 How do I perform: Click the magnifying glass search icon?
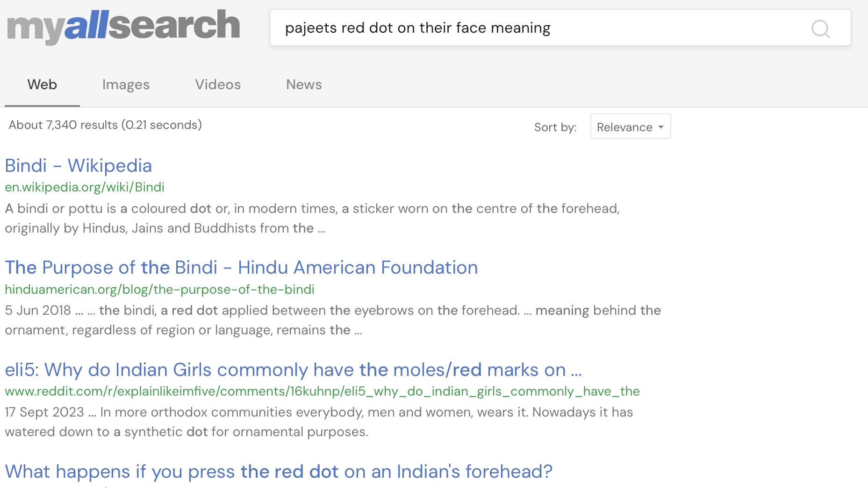click(820, 28)
